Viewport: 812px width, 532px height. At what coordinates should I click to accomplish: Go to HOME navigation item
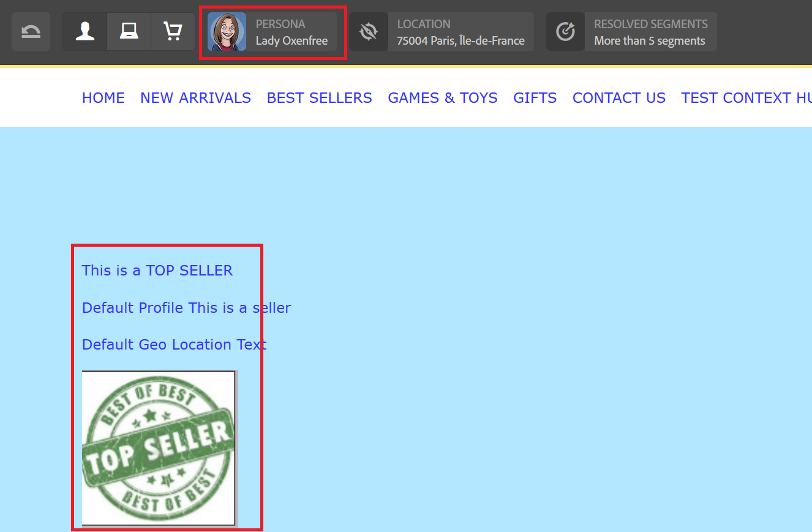click(x=103, y=98)
